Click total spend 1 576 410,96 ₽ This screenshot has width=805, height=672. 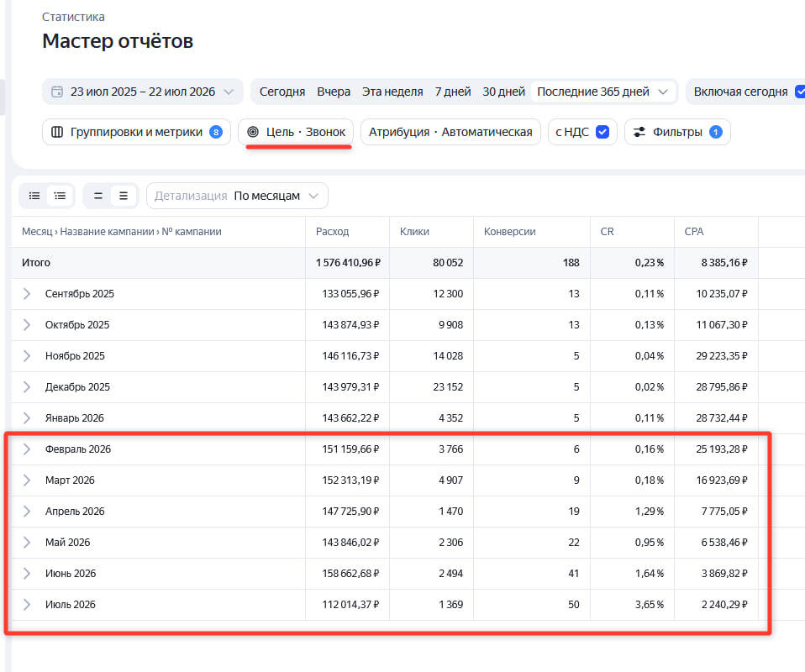[348, 263]
